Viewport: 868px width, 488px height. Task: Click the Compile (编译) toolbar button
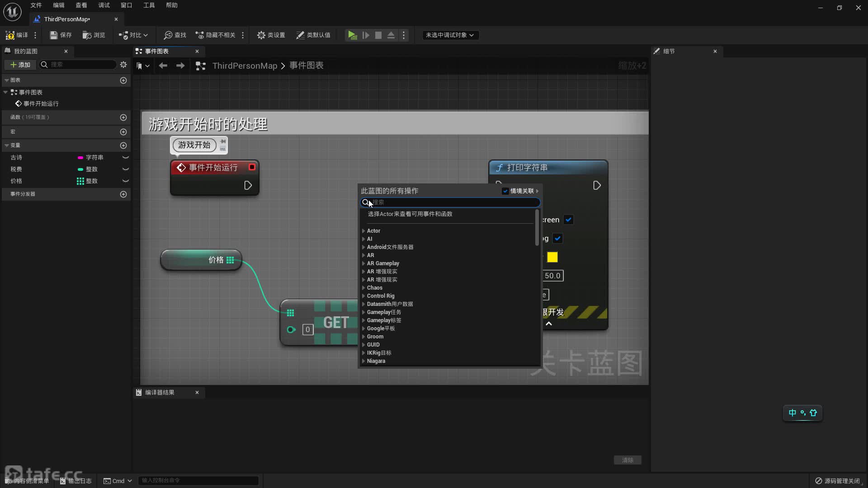coord(16,35)
